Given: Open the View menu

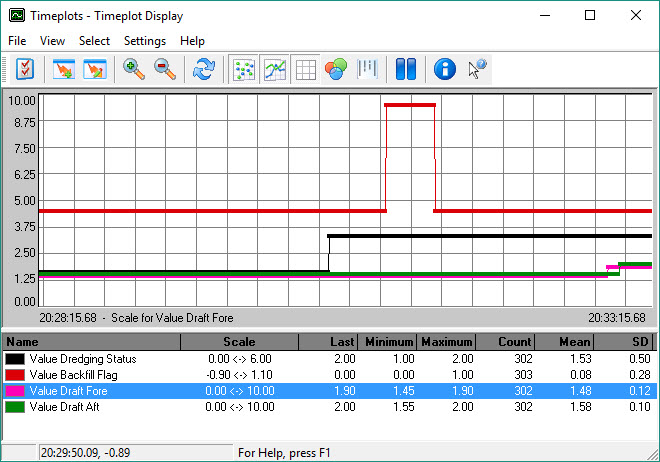Looking at the screenshot, I should click(52, 41).
